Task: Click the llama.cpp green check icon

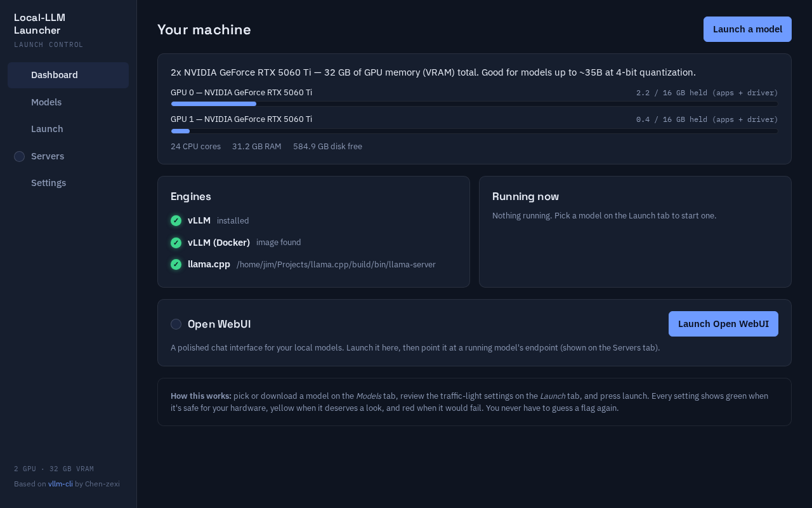Action: coord(176,264)
